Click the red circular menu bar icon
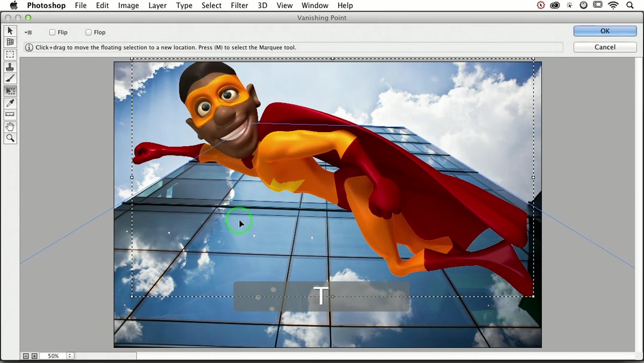This screenshot has width=644, height=363. pos(541,5)
